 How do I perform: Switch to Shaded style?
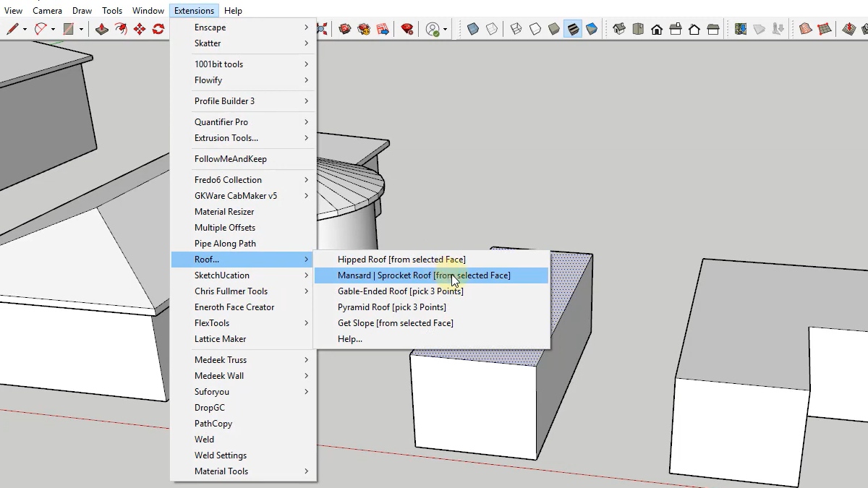[554, 29]
